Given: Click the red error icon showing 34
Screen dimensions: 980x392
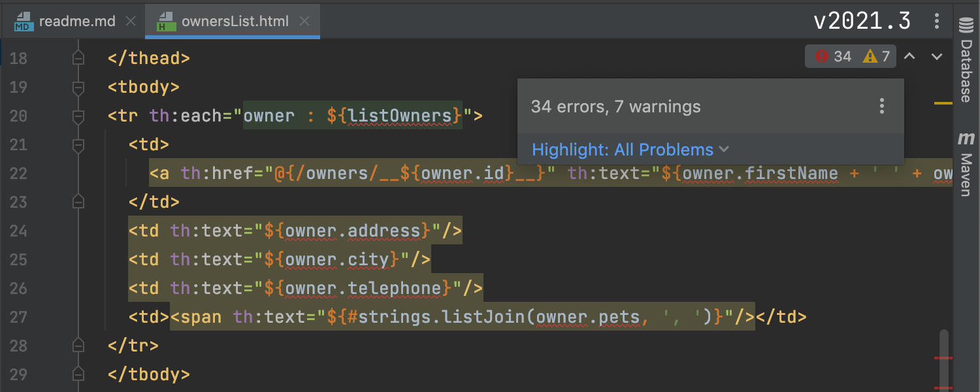Looking at the screenshot, I should [x=821, y=57].
